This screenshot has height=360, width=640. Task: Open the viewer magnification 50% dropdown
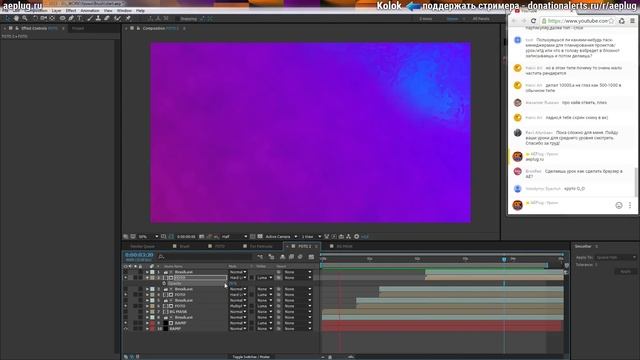148,237
